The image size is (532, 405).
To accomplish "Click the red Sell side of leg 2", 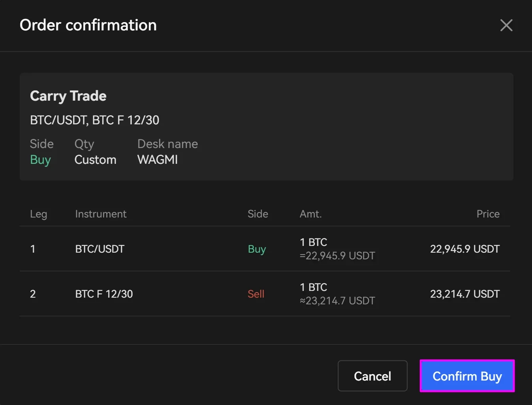I will (x=256, y=294).
